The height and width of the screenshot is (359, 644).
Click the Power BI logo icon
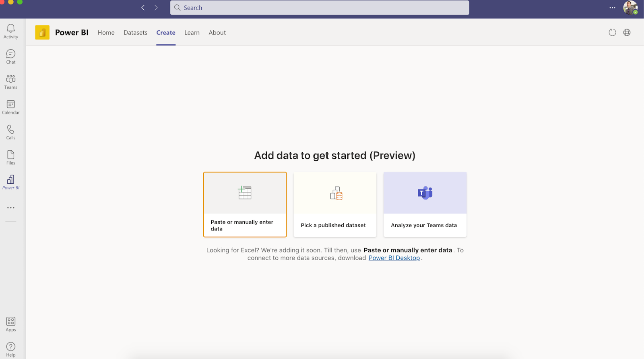(42, 33)
